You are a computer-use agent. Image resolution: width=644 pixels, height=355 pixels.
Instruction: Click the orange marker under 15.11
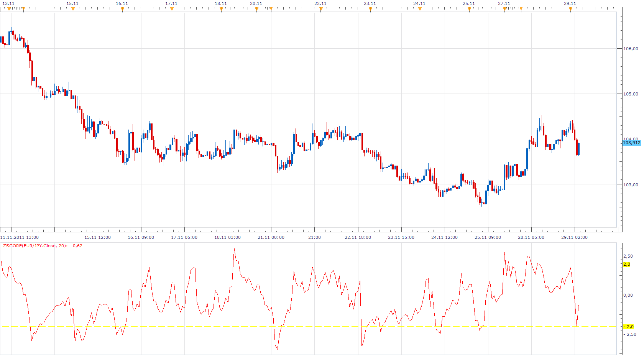73,9
